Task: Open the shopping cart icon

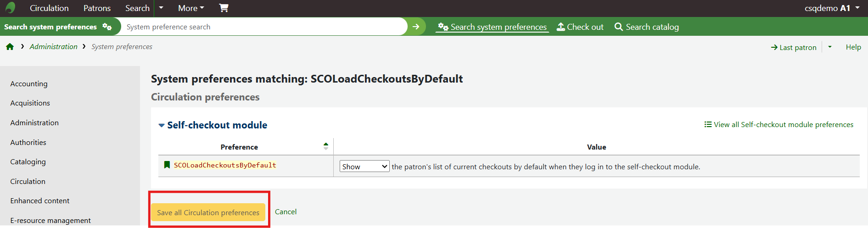Action: 224,8
